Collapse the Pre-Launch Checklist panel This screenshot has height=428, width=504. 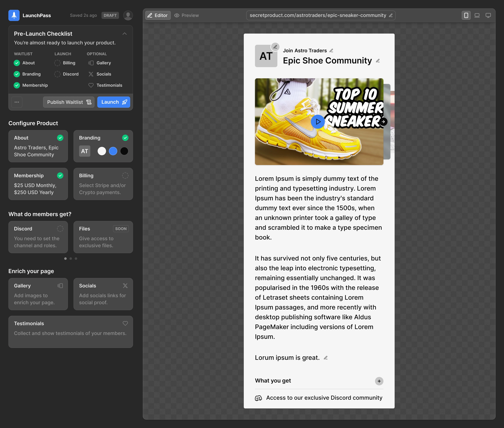pos(125,34)
